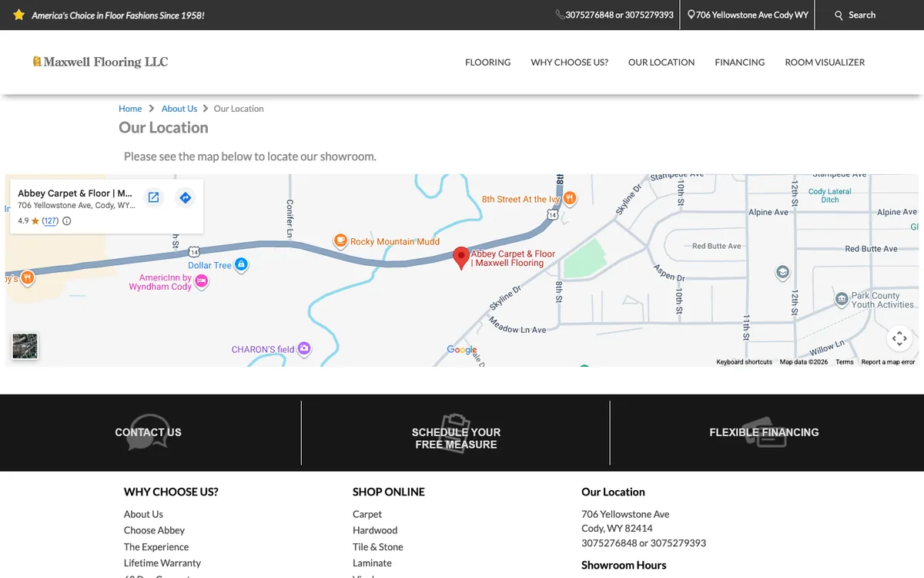The image size is (924, 578).
Task: Click the America's Choice in Floor Fashions tagline
Action: [x=118, y=15]
